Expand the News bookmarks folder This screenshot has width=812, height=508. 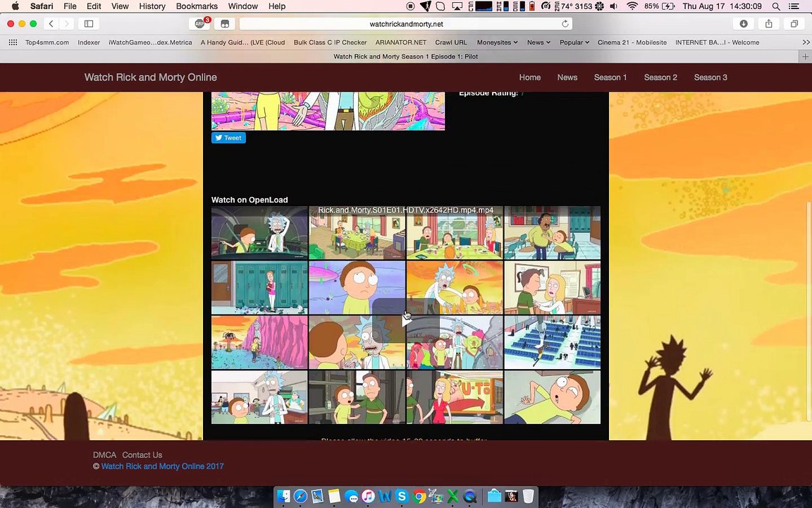(x=539, y=42)
